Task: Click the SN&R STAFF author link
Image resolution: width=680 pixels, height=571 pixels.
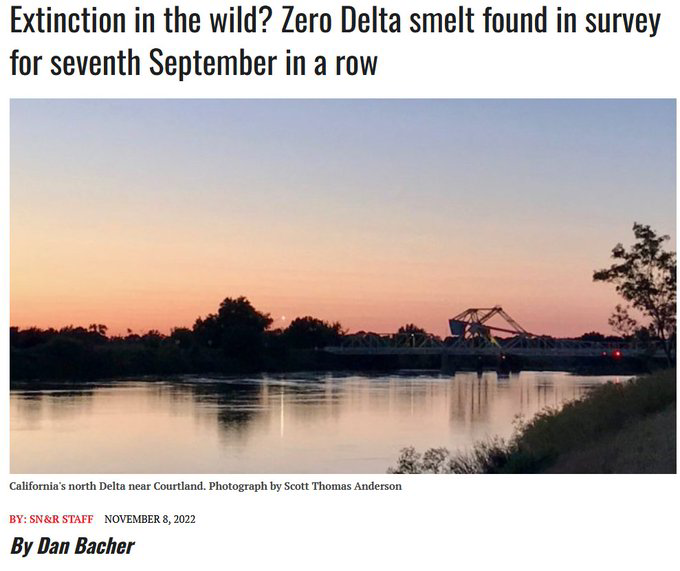Action: pyautogui.click(x=64, y=519)
